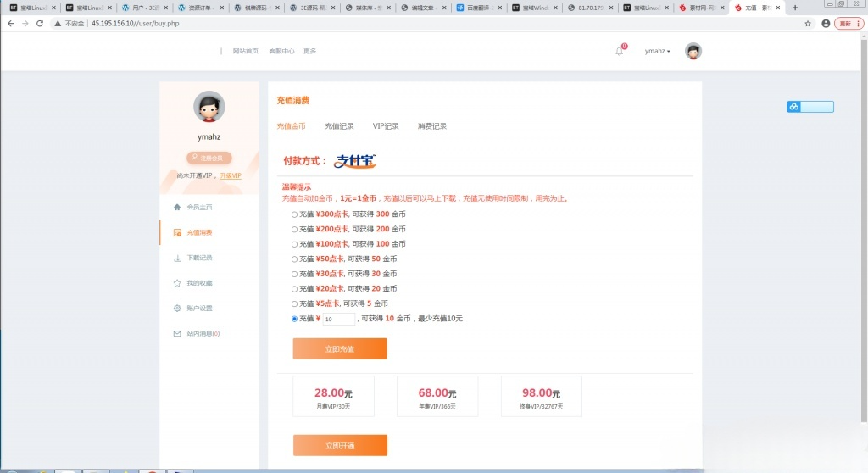
Task: Click the envelope icon beside 站内消息
Action: (x=177, y=334)
